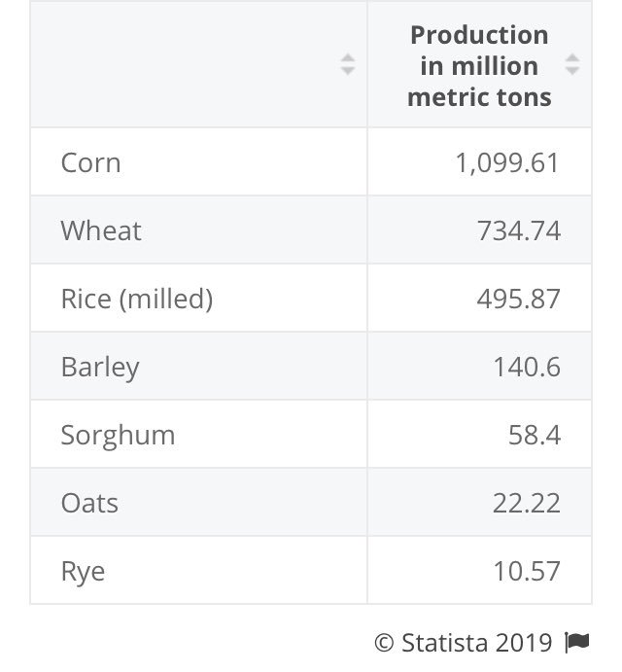Screen dimensions: 622x672
Task: Sort by the Production column arrows
Action: point(572,65)
